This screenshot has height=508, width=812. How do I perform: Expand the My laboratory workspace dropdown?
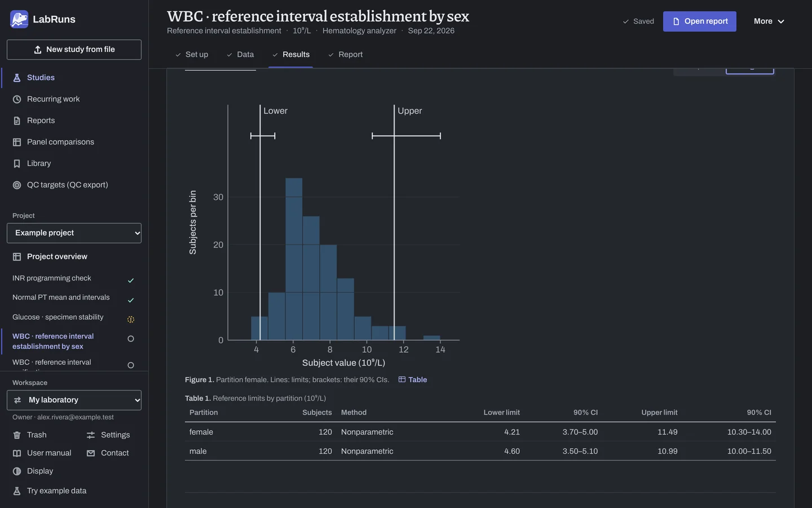[x=74, y=400]
